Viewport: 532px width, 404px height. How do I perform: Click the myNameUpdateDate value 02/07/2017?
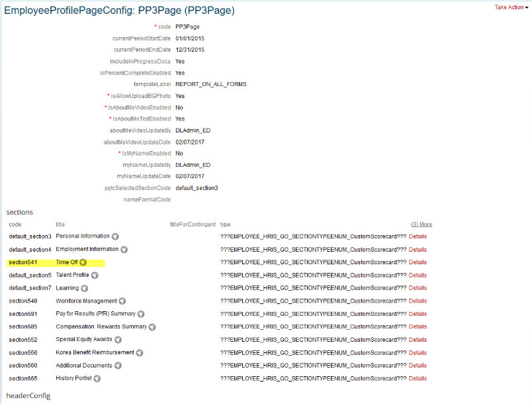[190, 176]
